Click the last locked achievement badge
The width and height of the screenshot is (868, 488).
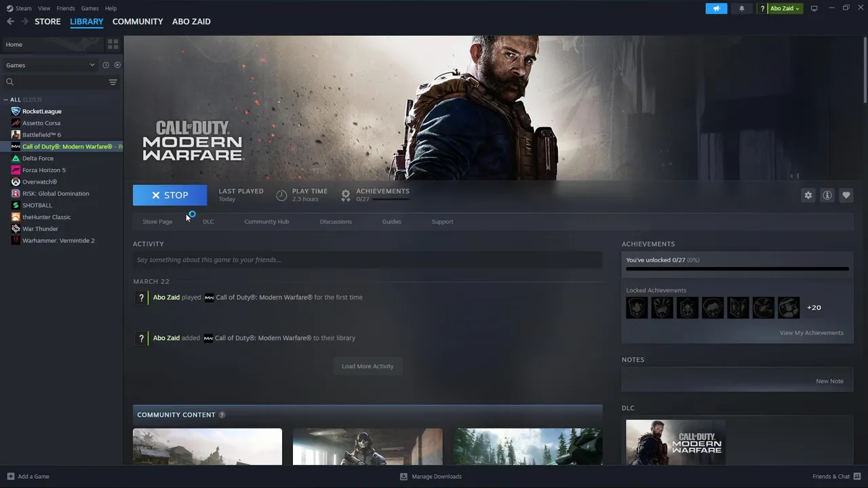point(789,308)
